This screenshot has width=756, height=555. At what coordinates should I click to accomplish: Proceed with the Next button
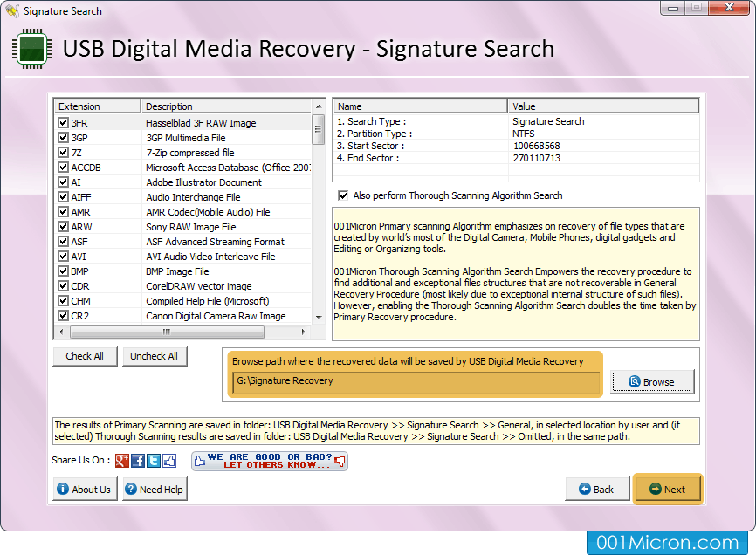click(668, 490)
